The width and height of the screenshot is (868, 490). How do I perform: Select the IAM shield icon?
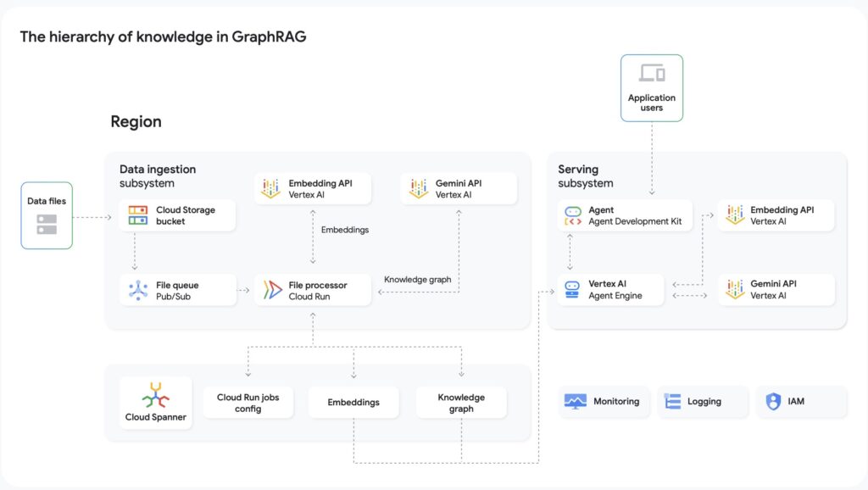(773, 401)
